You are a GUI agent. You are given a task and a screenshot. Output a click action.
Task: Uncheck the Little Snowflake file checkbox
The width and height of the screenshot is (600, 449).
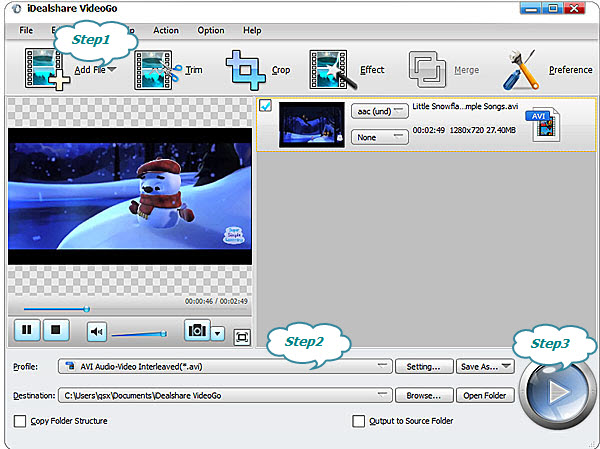pos(266,105)
